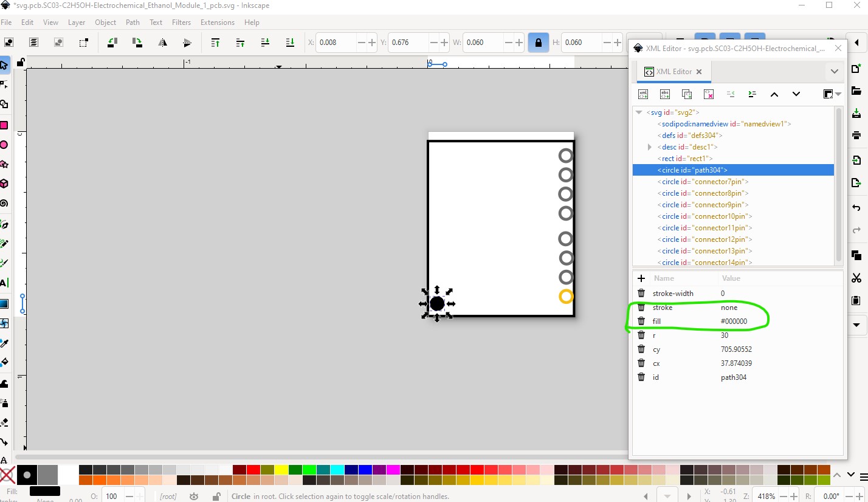
Task: Toggle the width/height lock ratio button
Action: [x=538, y=43]
